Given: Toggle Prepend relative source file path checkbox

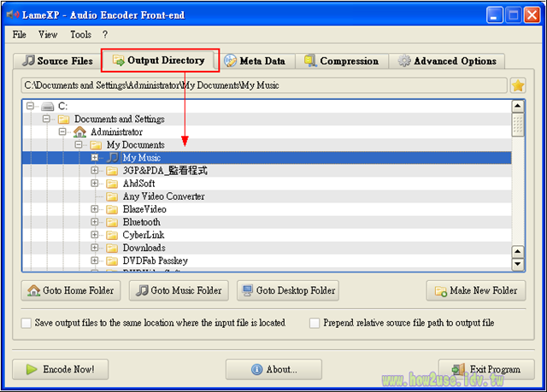Looking at the screenshot, I should point(315,323).
